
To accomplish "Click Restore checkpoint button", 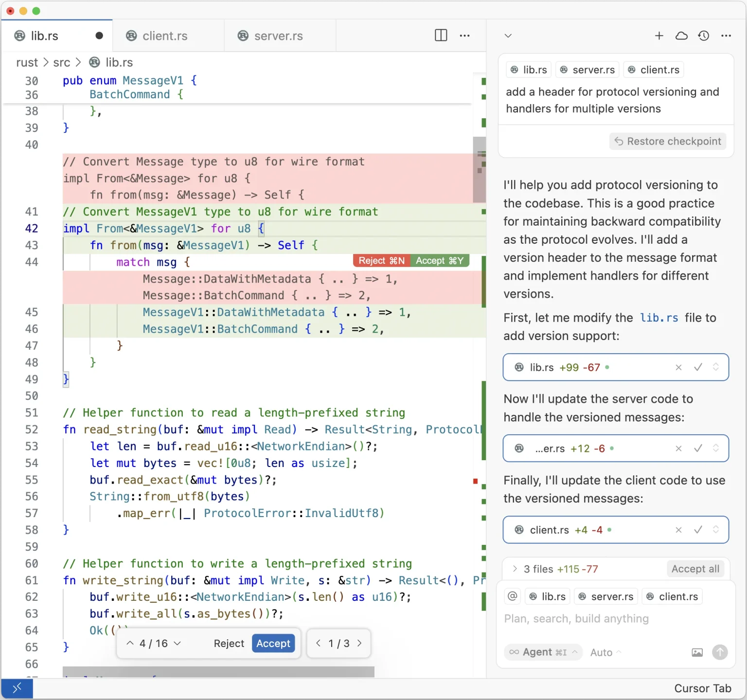I will pos(668,141).
